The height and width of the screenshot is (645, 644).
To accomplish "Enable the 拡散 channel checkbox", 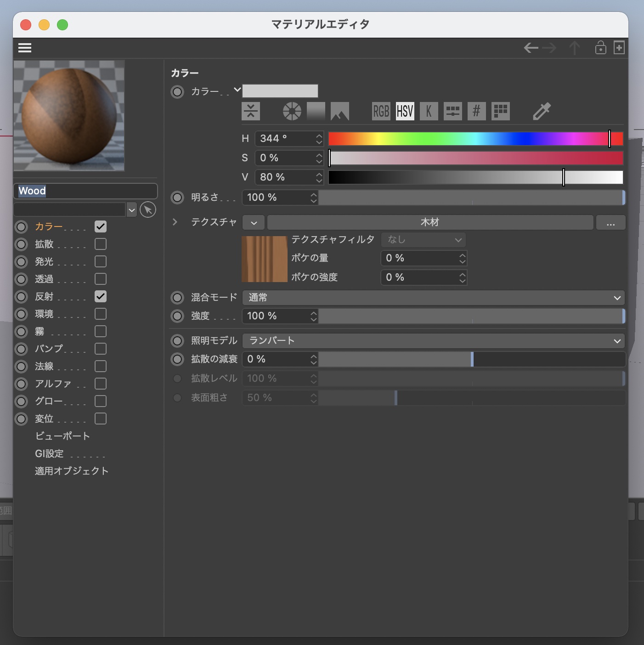I will click(x=101, y=244).
